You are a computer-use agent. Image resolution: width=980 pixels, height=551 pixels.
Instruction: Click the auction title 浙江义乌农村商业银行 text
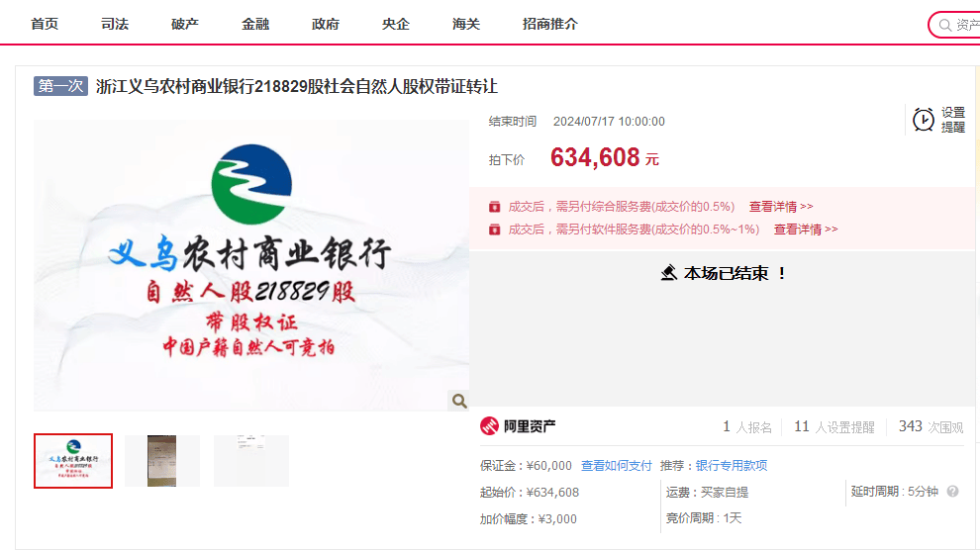pyautogui.click(x=297, y=86)
